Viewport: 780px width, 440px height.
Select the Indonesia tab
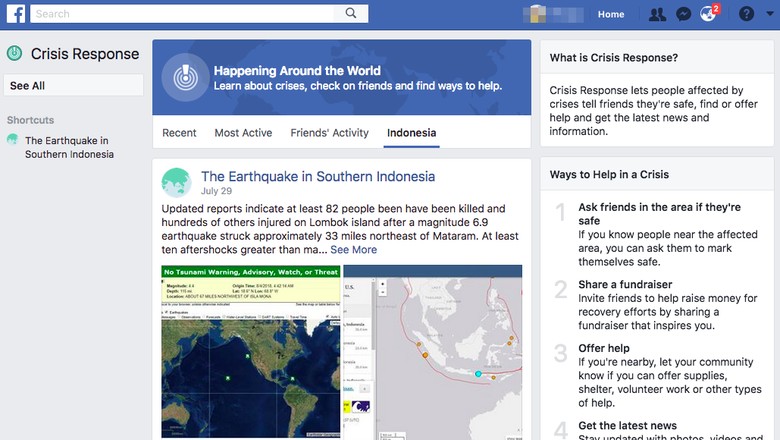[411, 133]
